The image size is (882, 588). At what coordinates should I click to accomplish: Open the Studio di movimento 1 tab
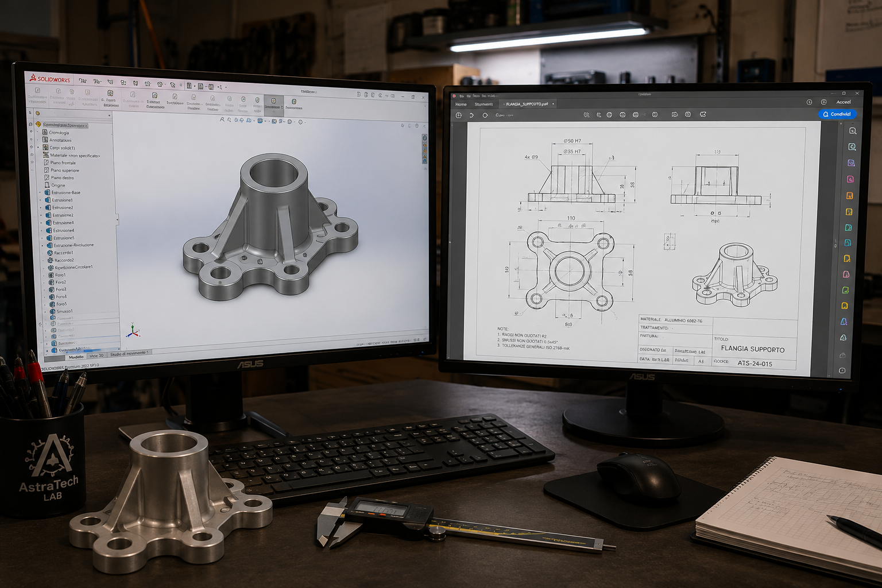point(129,353)
